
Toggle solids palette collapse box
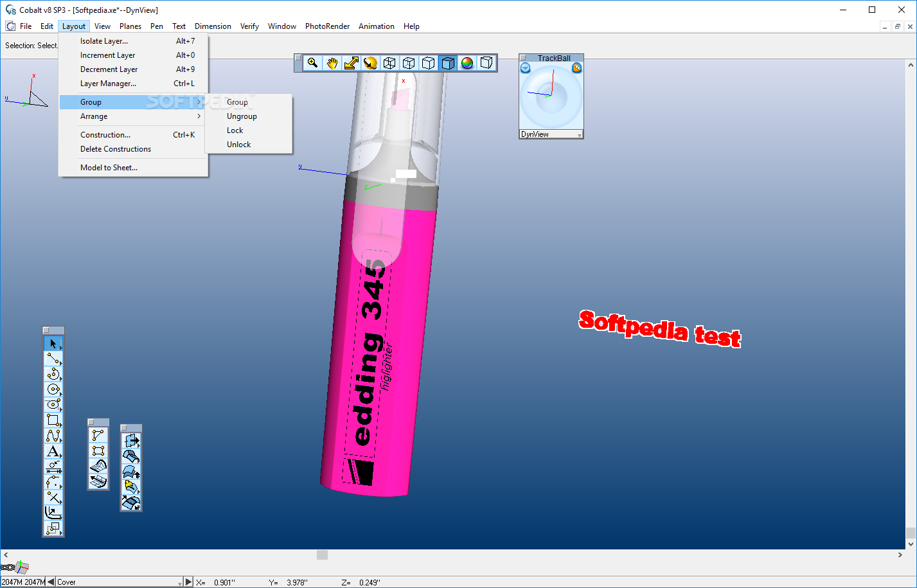(124, 428)
